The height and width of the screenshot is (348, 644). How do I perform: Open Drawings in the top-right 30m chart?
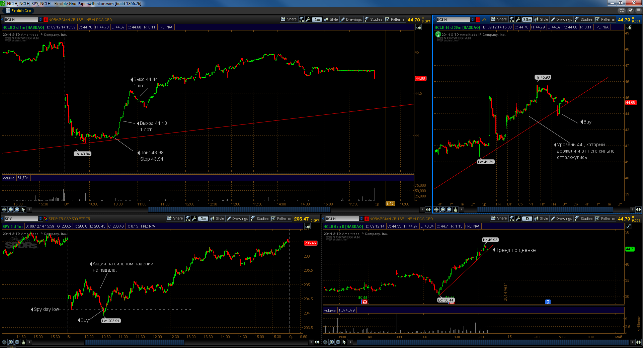tap(561, 19)
